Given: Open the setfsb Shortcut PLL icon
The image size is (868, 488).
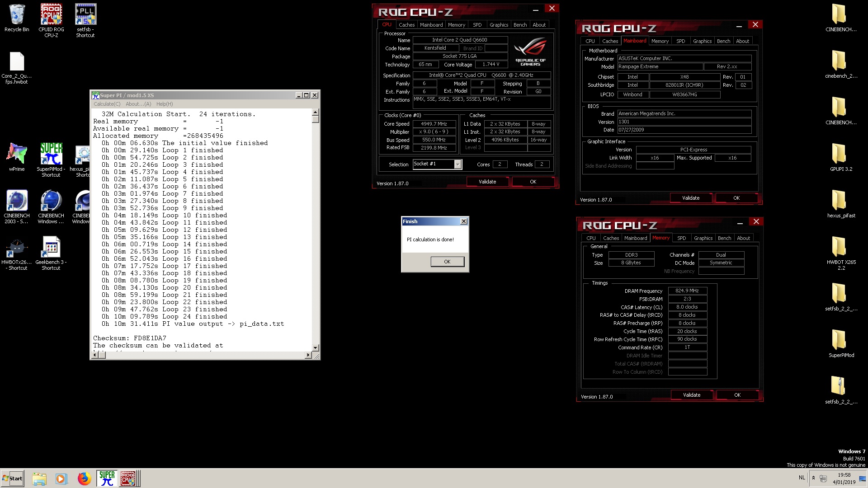Looking at the screenshot, I should coord(85,20).
